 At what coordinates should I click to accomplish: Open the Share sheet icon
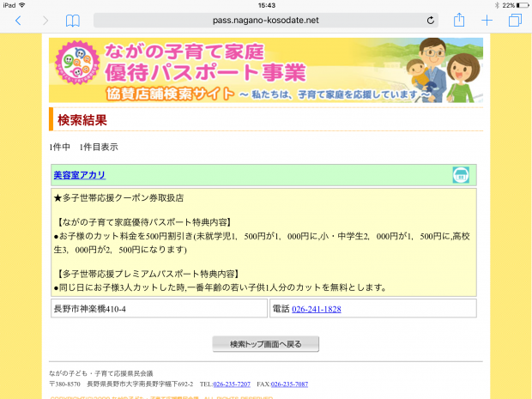click(459, 20)
